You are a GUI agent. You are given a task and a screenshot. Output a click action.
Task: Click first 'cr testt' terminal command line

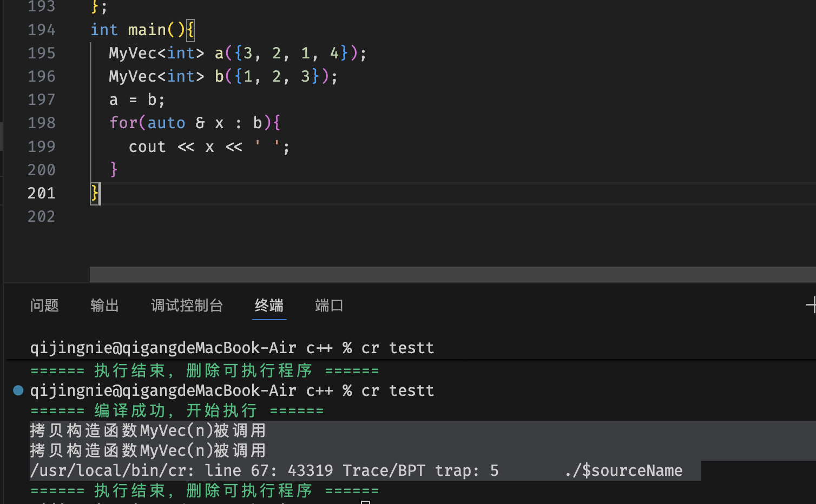(x=232, y=348)
